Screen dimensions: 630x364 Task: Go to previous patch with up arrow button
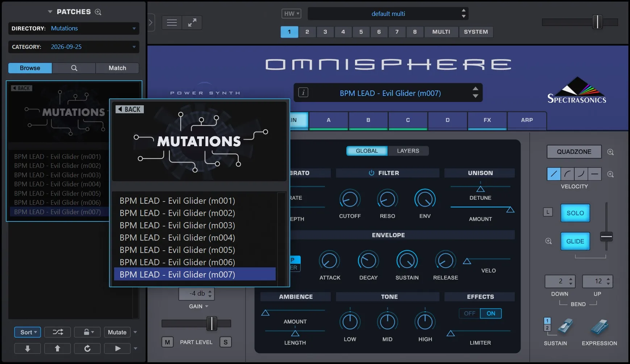click(57, 348)
